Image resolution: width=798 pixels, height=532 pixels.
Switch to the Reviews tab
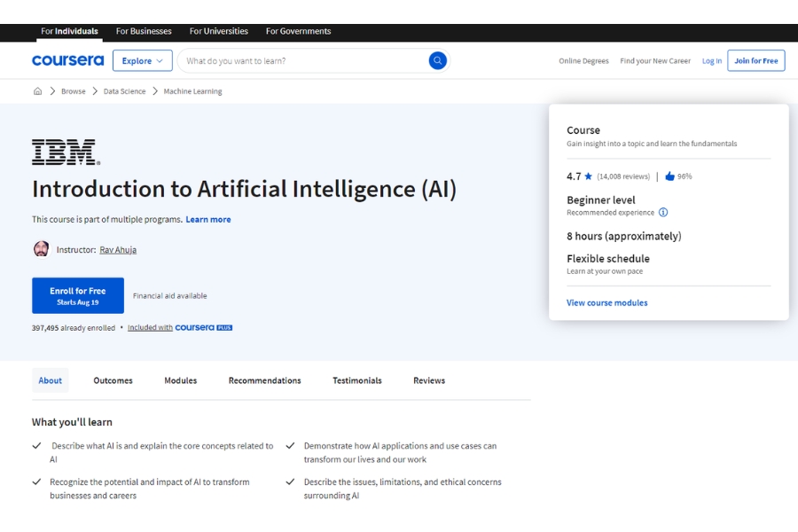[429, 380]
